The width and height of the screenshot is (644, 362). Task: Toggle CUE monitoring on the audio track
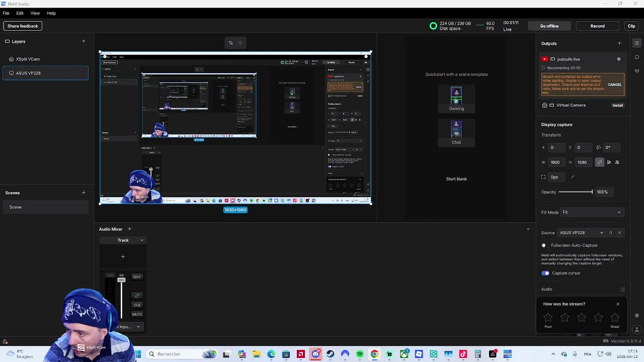tap(137, 305)
